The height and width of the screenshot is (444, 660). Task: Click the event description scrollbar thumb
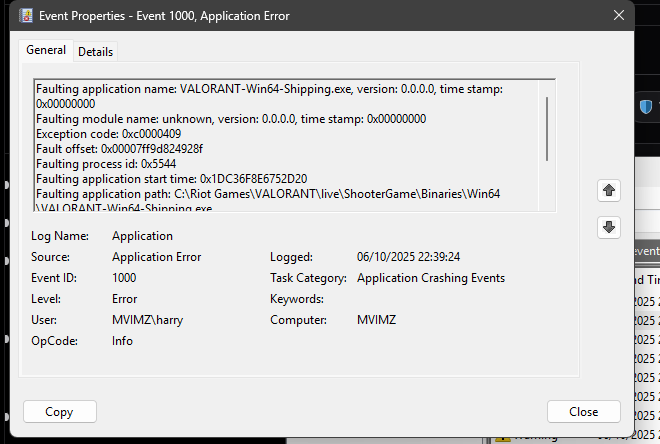tap(547, 129)
